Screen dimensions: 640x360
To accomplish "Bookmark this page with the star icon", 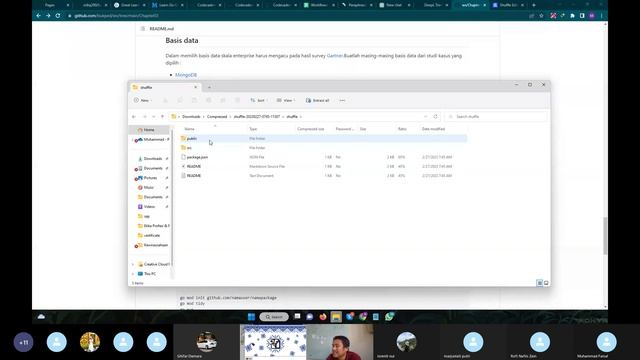I will 542,16.
